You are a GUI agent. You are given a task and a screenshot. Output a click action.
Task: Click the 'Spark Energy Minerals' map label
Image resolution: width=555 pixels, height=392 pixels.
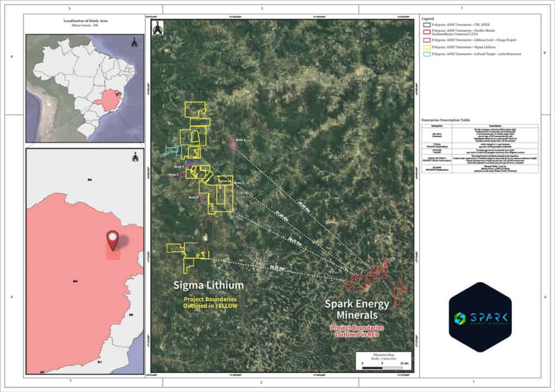pos(357,309)
